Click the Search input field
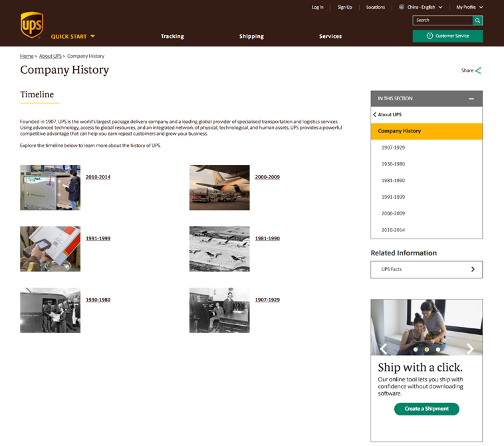Screen dimensions: 504x446 pos(443,21)
